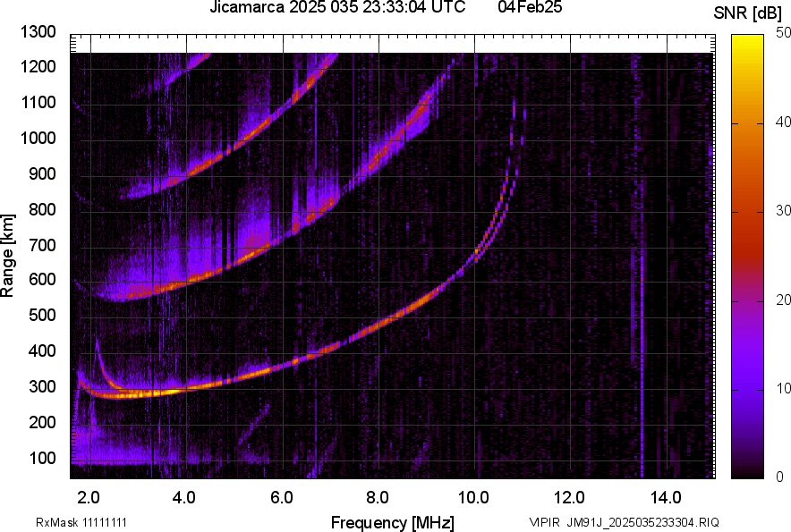Click frequency tick label 2.0
This screenshot has height=532, width=791.
click(x=89, y=498)
